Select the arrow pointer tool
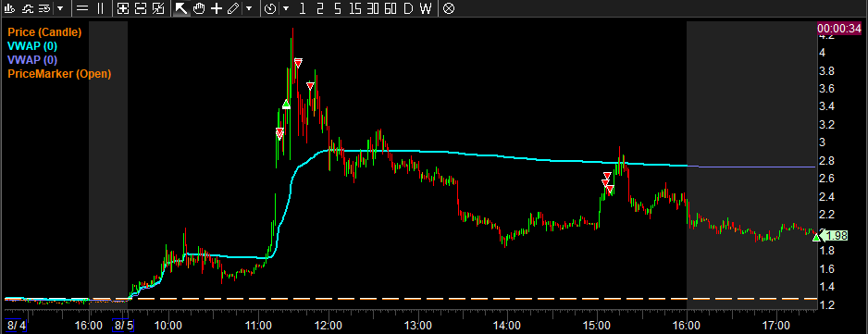Image resolution: width=868 pixels, height=334 pixels. [x=181, y=8]
